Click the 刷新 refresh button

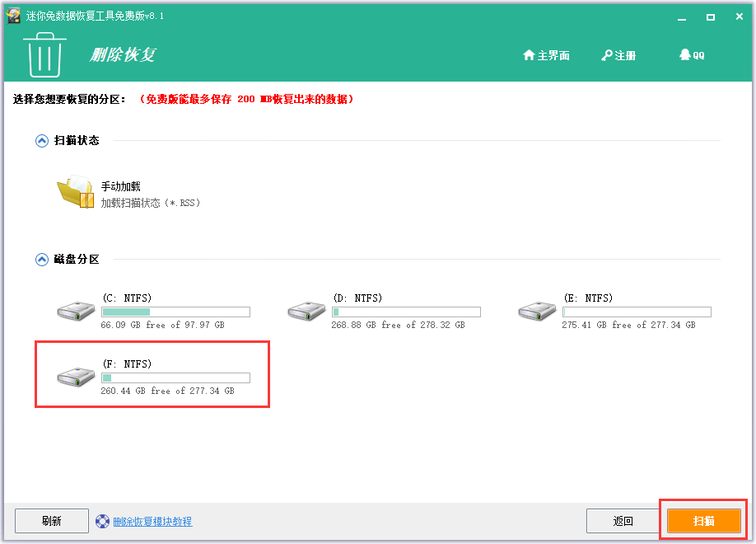point(52,521)
